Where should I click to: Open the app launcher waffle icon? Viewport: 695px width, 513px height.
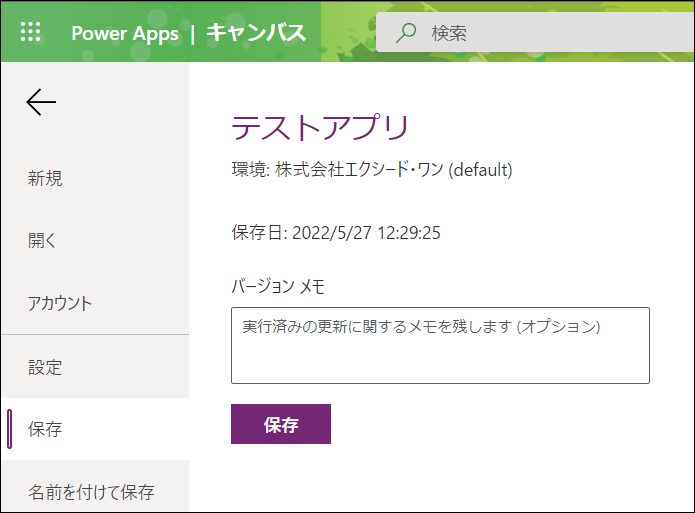[31, 32]
